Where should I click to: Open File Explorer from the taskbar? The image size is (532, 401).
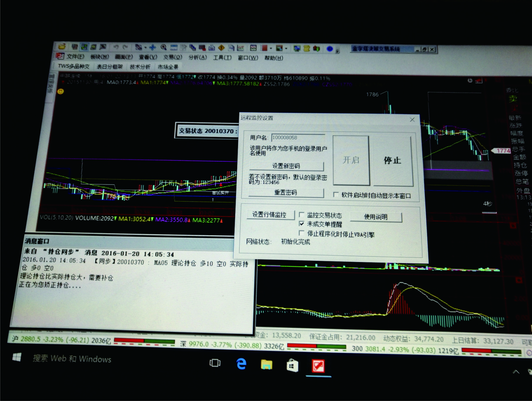point(266,365)
